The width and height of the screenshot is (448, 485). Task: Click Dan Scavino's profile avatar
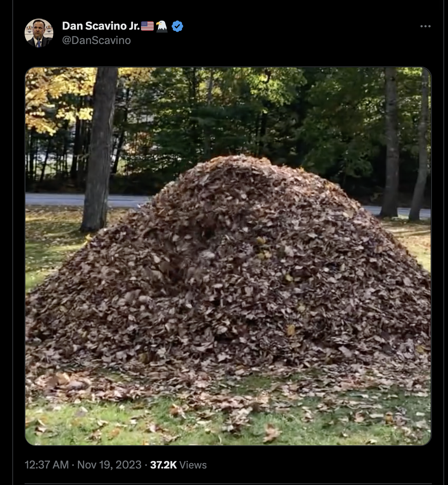(39, 33)
